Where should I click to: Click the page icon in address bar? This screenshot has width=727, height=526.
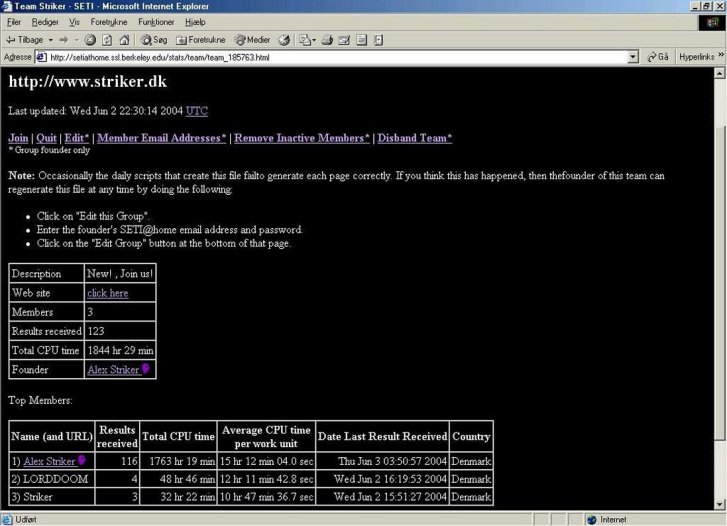[x=41, y=57]
